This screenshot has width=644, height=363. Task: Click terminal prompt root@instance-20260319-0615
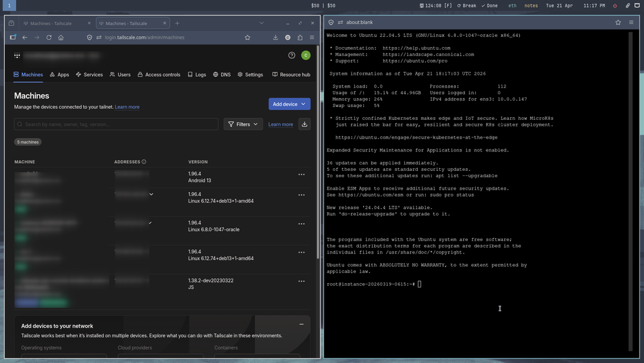coord(370,284)
